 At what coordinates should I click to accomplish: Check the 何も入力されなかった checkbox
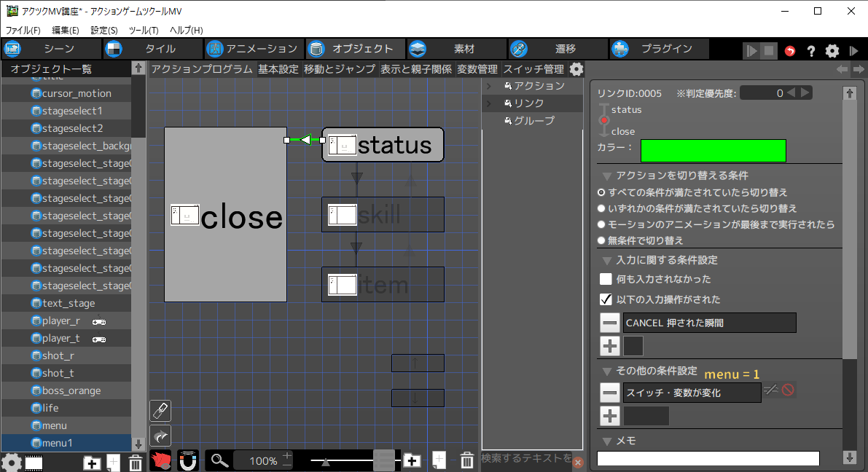click(x=606, y=279)
